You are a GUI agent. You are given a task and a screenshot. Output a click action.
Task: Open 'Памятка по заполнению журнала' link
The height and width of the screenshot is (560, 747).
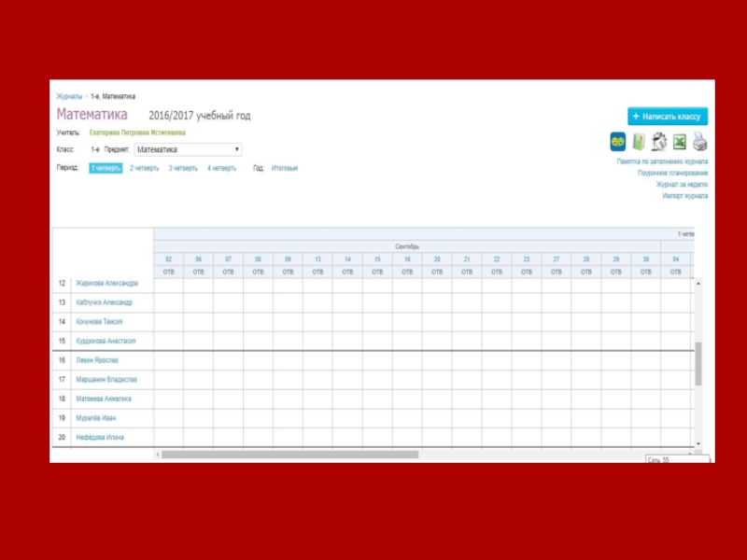[x=662, y=161]
